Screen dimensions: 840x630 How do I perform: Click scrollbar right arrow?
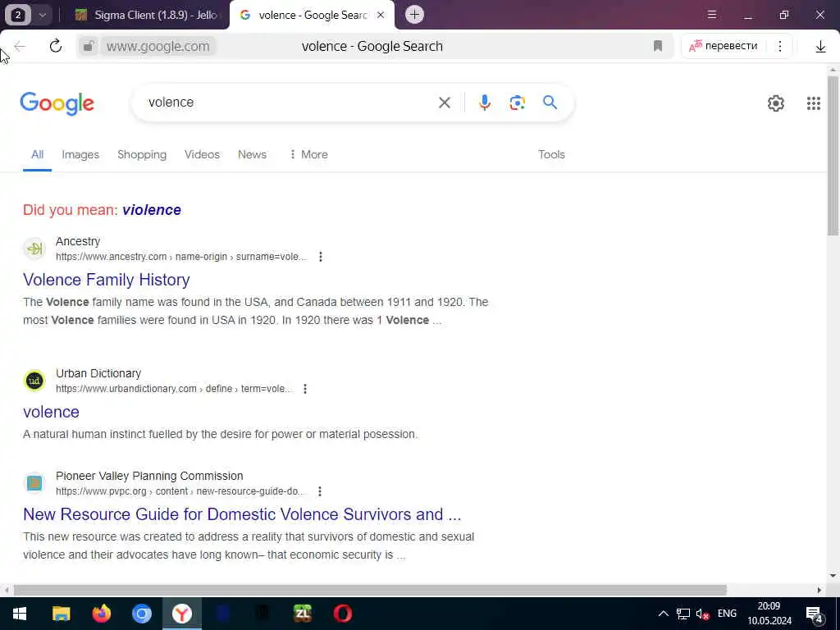coord(819,590)
